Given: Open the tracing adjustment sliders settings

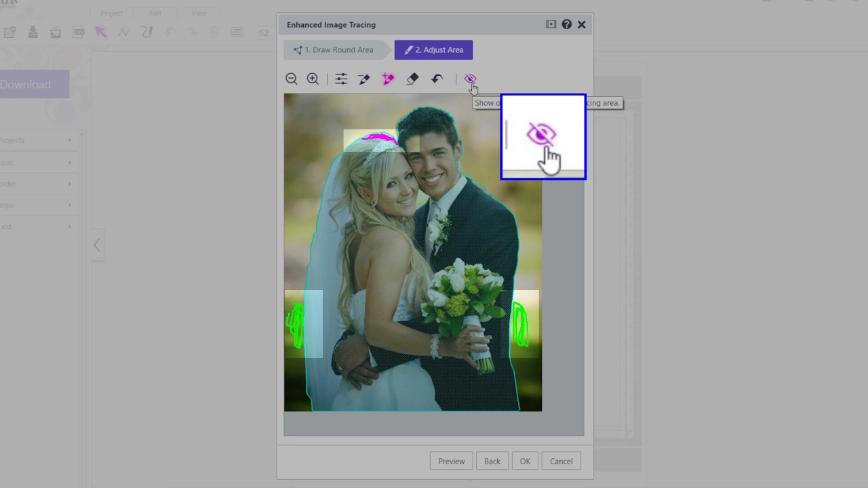Looking at the screenshot, I should [341, 79].
